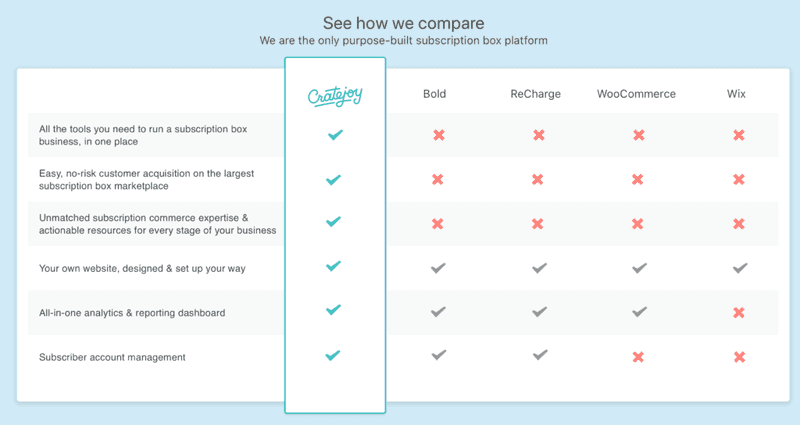800x425 pixels.
Task: Select the ReCharge column header
Action: [x=535, y=94]
